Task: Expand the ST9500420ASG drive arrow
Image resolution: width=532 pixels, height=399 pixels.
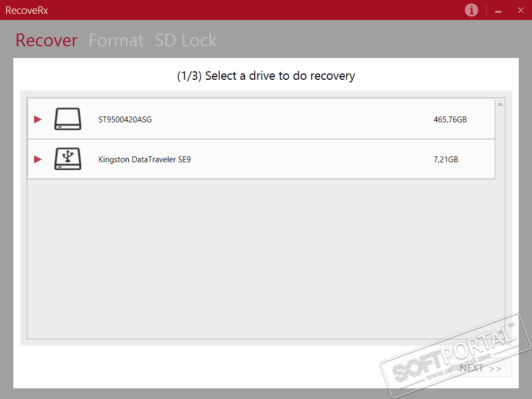Action: (38, 119)
